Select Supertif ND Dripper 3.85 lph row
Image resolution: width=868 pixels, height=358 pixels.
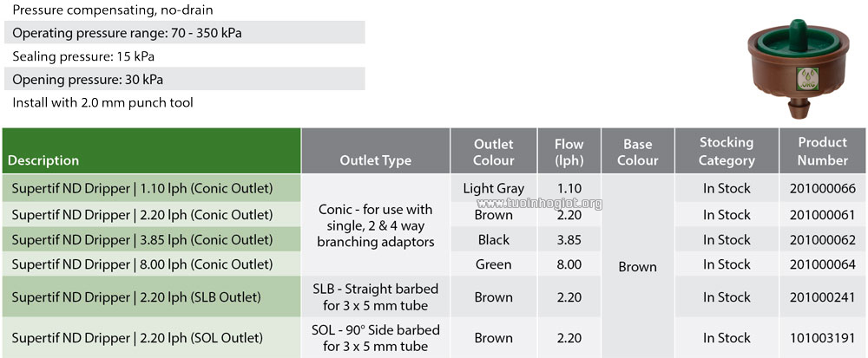434,240
